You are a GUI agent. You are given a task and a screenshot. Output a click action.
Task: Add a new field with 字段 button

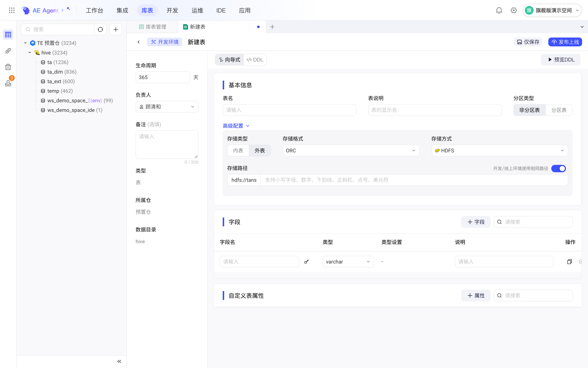coord(476,222)
